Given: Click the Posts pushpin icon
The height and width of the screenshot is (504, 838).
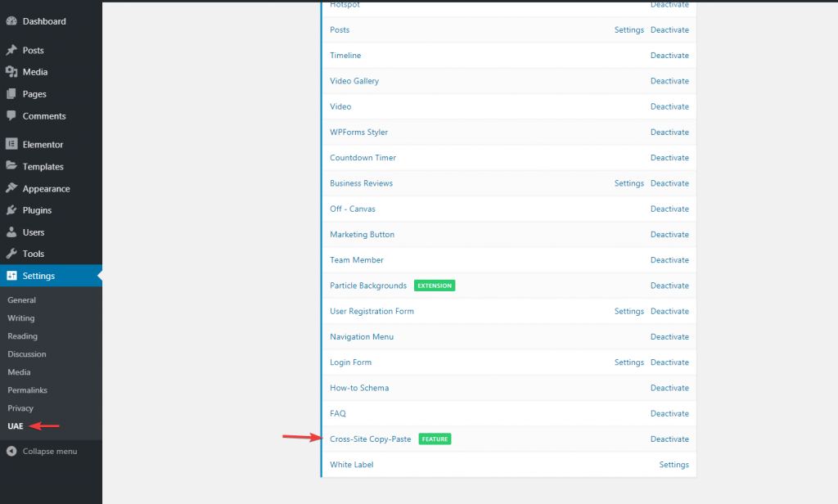Looking at the screenshot, I should tap(11, 51).
